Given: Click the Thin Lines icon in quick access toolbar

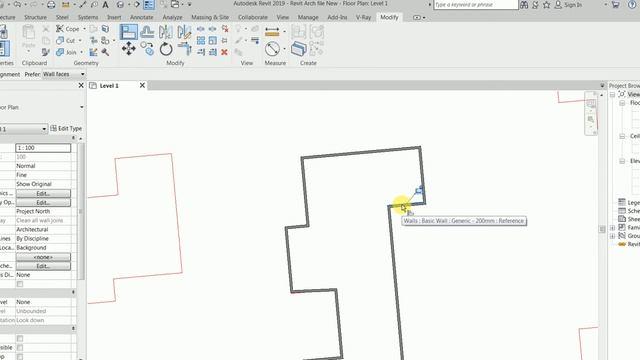Looking at the screenshot, I should coord(149,4).
